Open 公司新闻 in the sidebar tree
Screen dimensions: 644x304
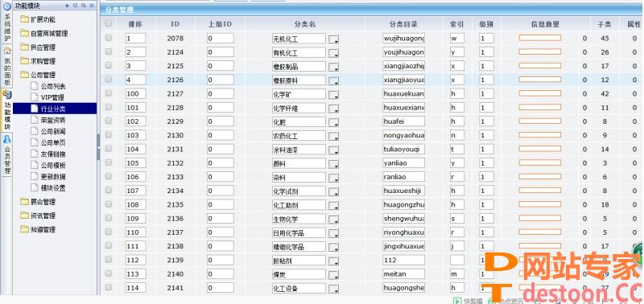click(53, 131)
